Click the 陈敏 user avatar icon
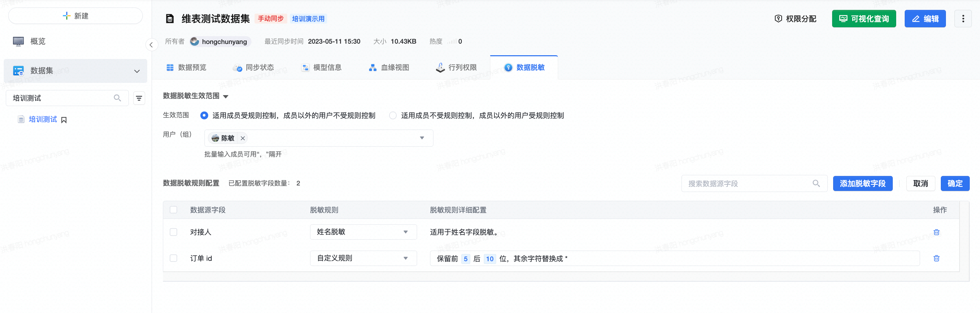 (x=215, y=138)
